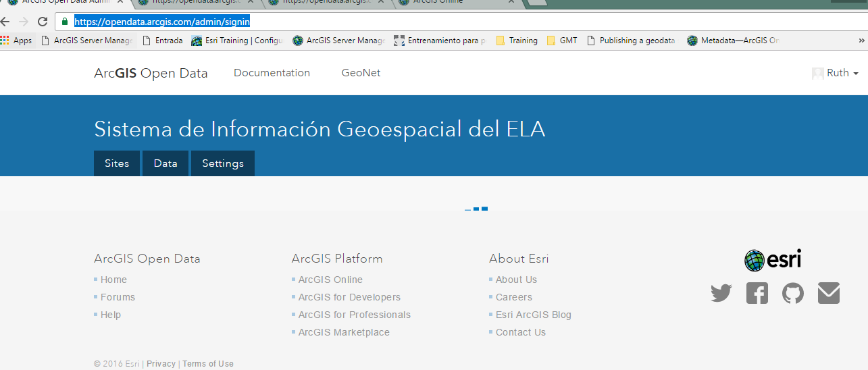
Task: Open Documentation in the top navigation
Action: pyautogui.click(x=272, y=73)
